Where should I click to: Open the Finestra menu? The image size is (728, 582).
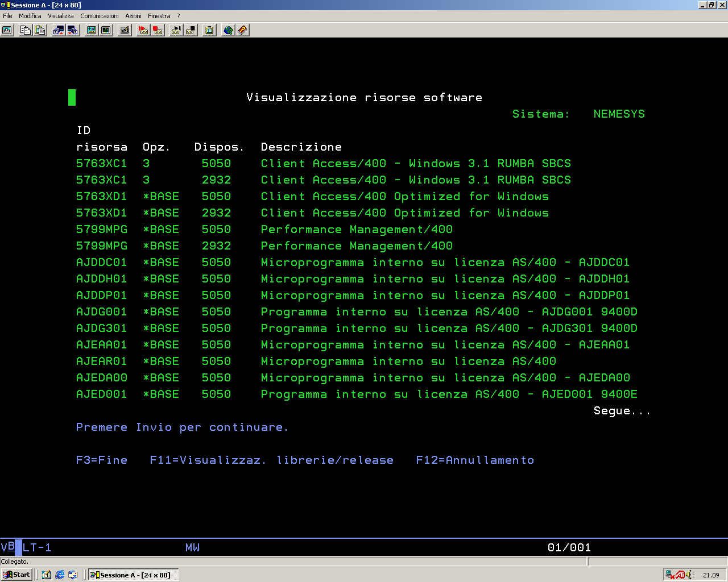pyautogui.click(x=159, y=16)
